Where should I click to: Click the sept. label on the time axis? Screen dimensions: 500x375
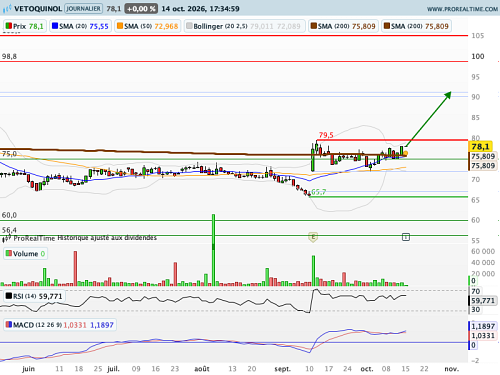pos(282,369)
